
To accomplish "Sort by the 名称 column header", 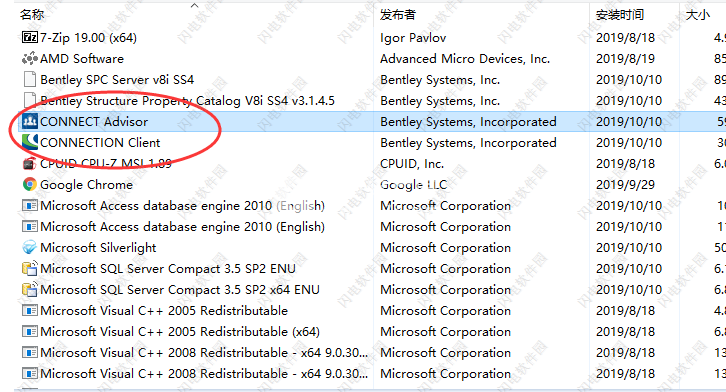I will (32, 14).
